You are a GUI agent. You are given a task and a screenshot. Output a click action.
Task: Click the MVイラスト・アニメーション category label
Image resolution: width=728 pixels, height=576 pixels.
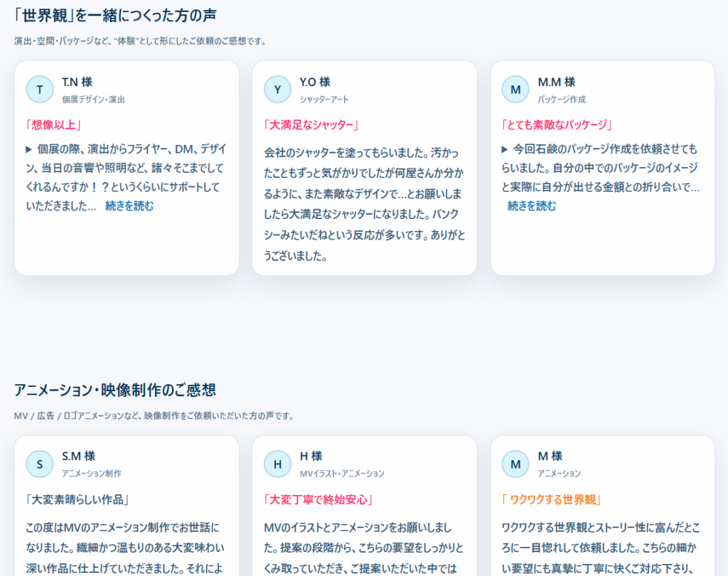[342, 474]
